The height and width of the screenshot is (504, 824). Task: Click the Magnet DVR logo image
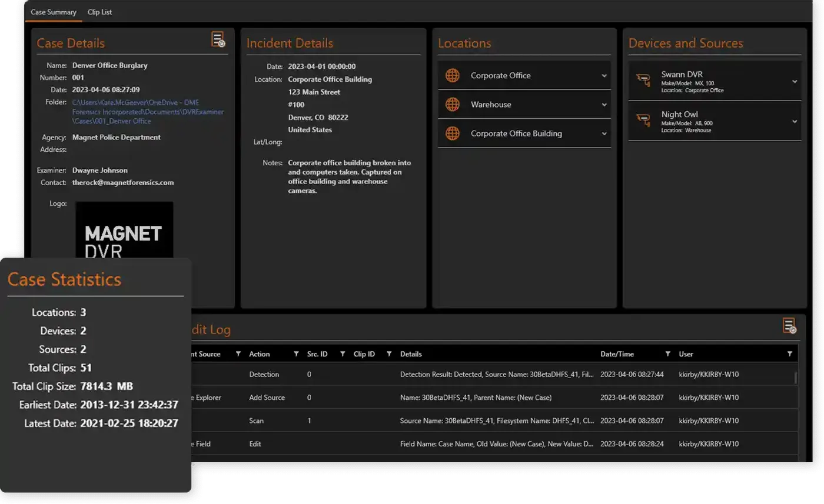tap(124, 230)
